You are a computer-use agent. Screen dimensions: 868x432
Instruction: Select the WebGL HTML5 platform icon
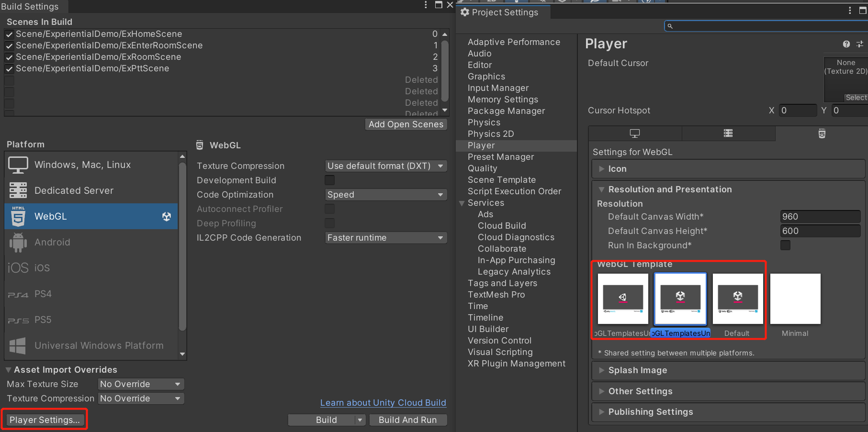click(18, 216)
